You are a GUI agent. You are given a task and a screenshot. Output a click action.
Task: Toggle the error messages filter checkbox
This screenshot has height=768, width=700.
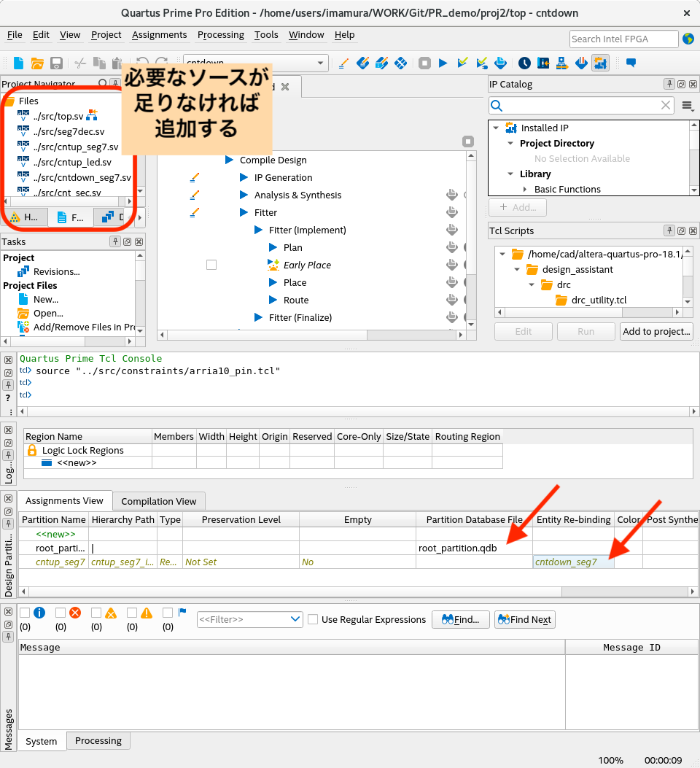tap(61, 613)
